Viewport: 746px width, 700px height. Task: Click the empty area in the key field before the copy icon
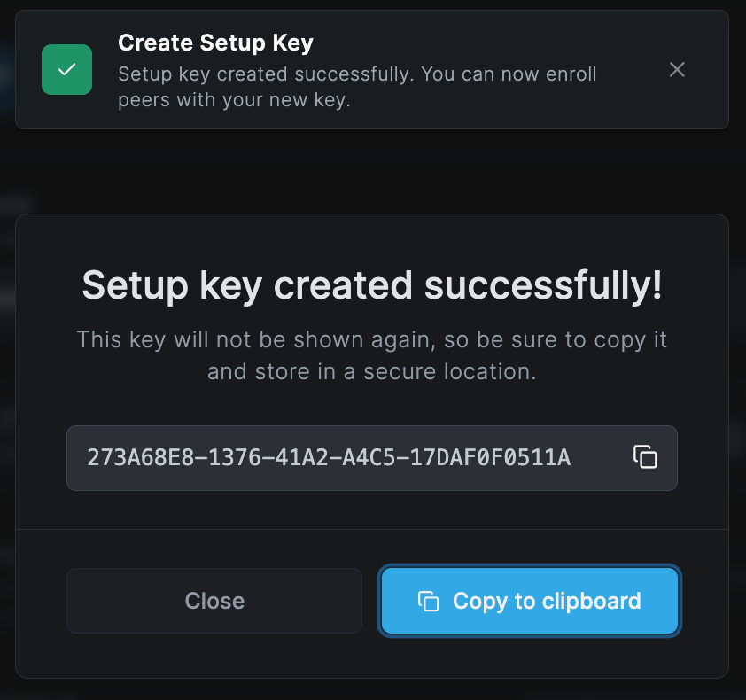click(x=602, y=458)
